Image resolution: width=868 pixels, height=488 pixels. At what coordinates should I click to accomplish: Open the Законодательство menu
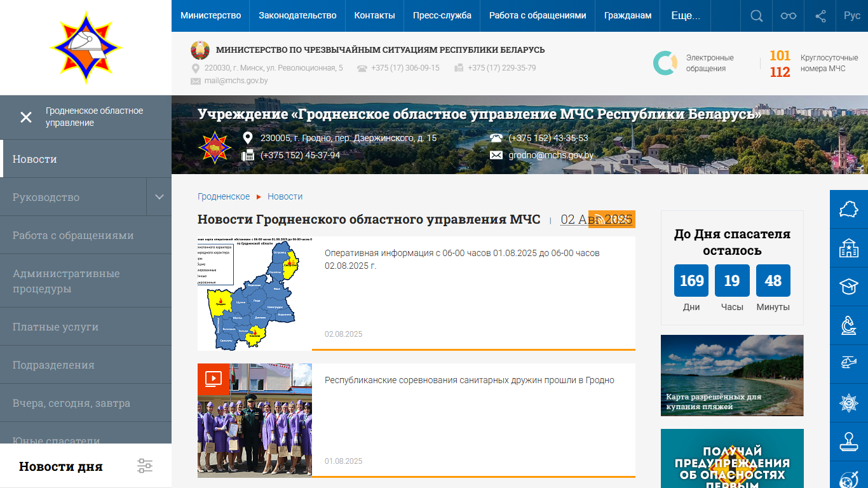click(x=297, y=16)
